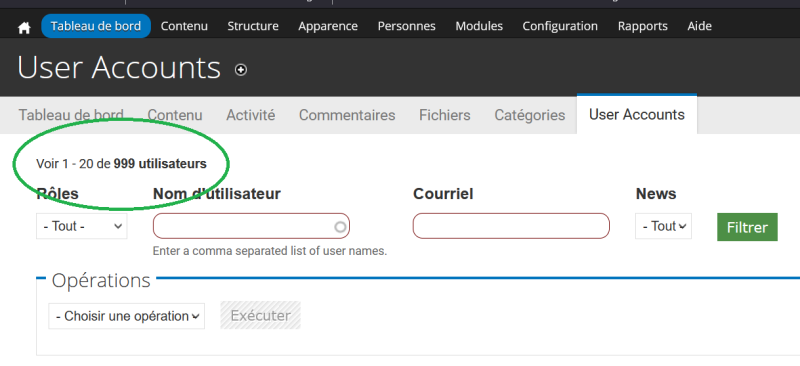The image size is (800, 366).
Task: Click the Exécuter button
Action: (261, 315)
